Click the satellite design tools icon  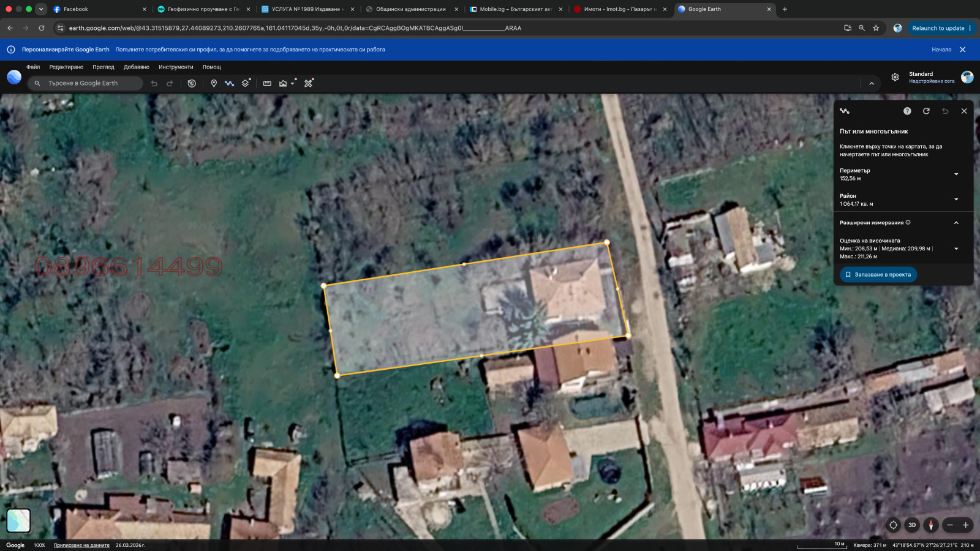click(309, 83)
